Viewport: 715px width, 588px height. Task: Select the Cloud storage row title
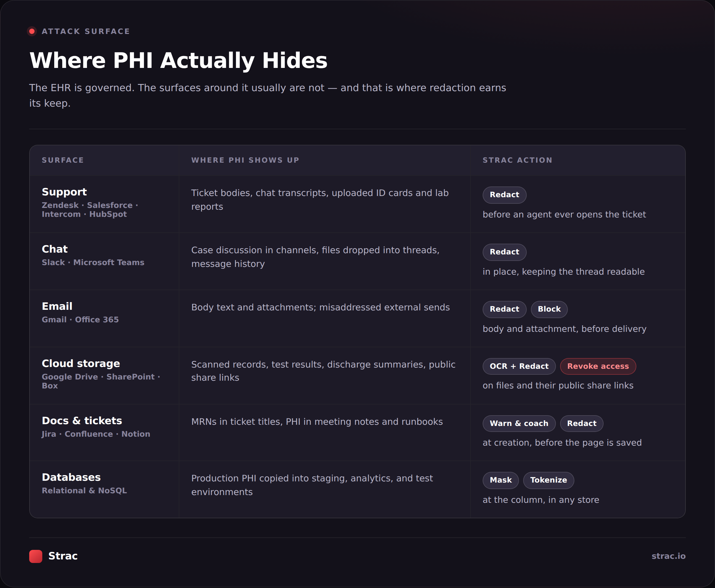(81, 363)
